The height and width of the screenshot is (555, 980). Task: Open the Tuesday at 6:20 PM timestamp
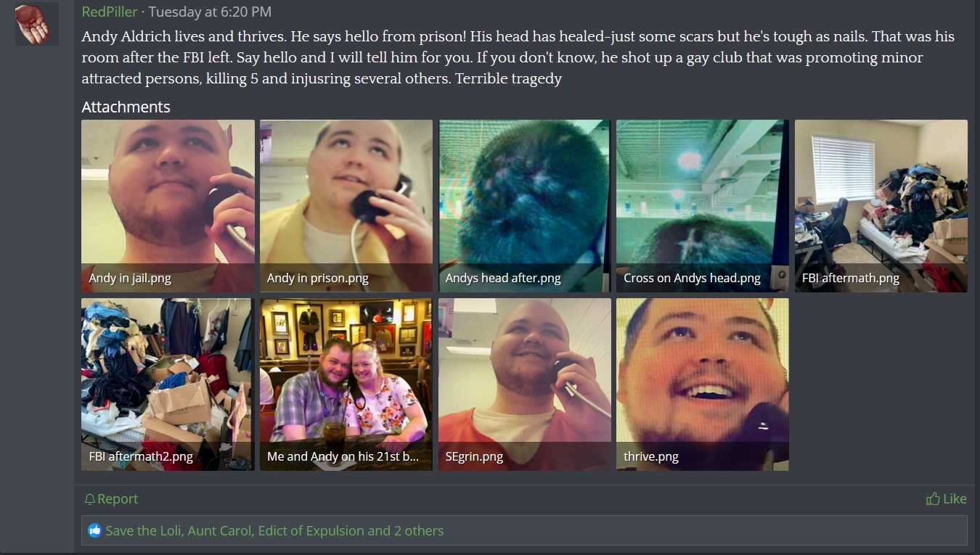point(211,12)
